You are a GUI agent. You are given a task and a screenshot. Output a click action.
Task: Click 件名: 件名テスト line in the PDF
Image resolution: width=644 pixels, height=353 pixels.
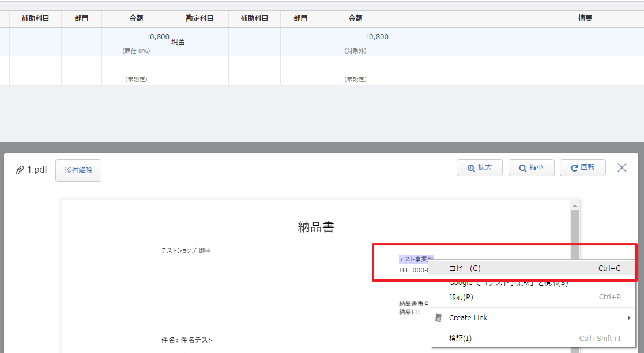click(x=187, y=340)
